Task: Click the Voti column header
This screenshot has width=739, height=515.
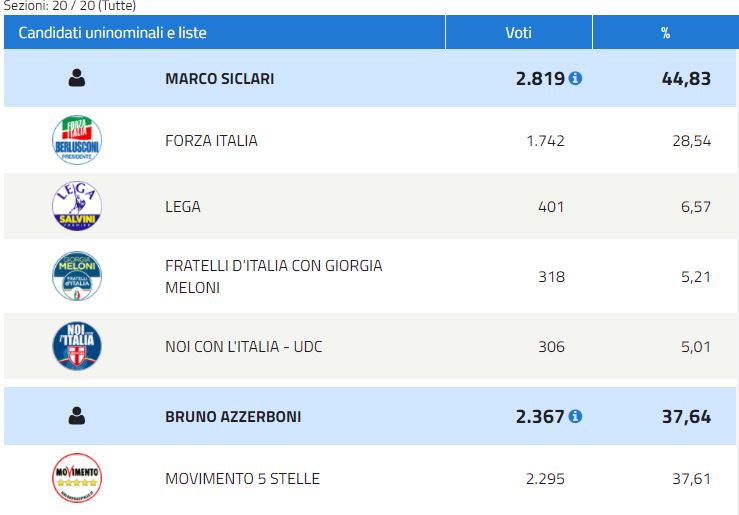Action: [518, 33]
